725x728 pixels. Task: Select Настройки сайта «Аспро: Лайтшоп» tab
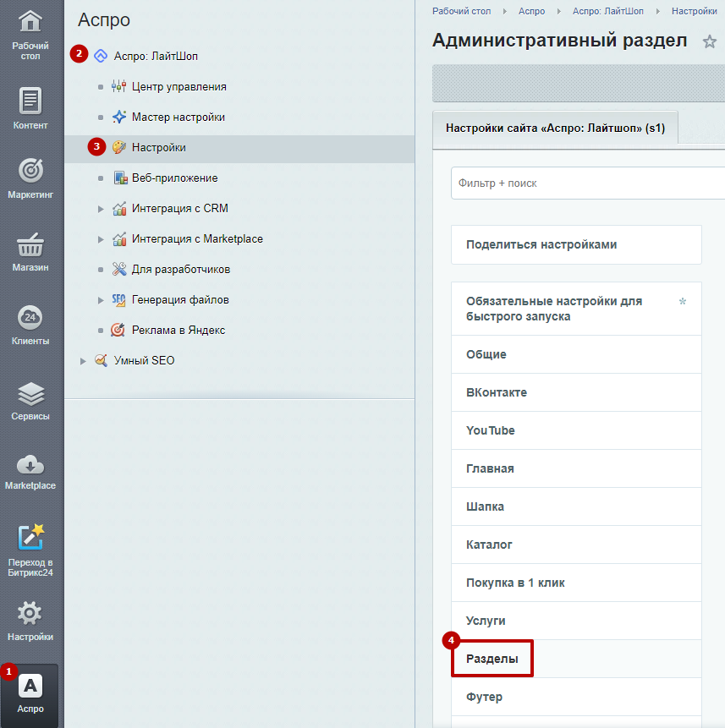click(x=556, y=129)
